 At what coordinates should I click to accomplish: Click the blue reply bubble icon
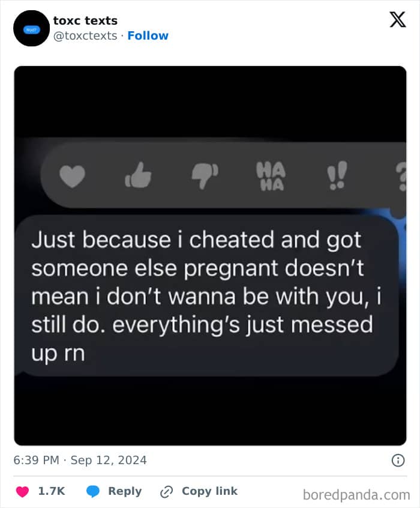pyautogui.click(x=93, y=491)
